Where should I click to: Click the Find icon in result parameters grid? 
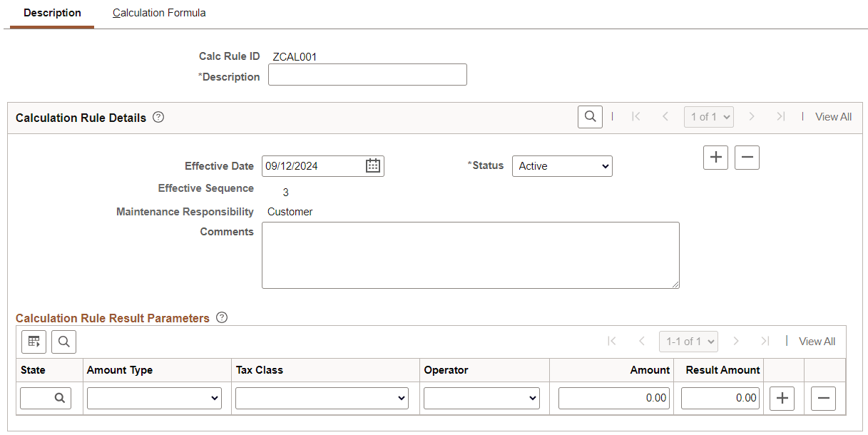tap(63, 342)
